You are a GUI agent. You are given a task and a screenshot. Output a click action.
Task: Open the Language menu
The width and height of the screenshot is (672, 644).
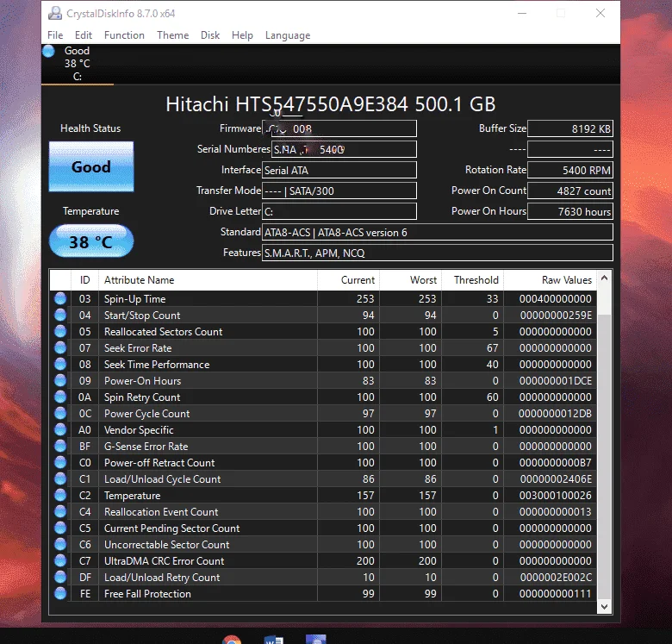tap(288, 35)
